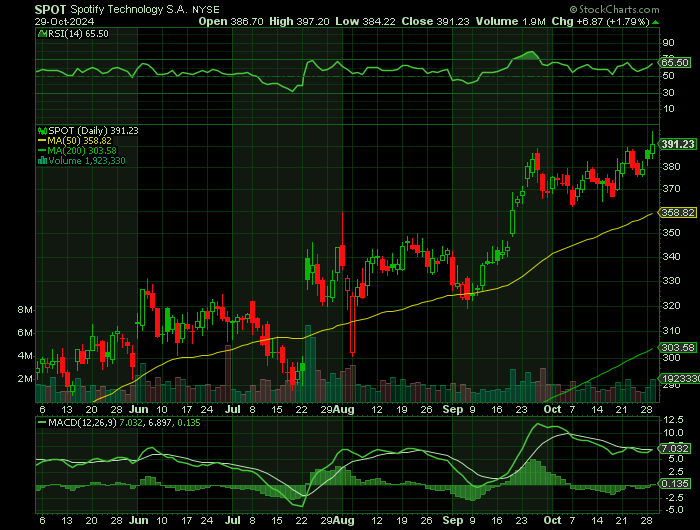
Task: Click the 0.135 histogram tag on right axis
Action: coord(675,484)
